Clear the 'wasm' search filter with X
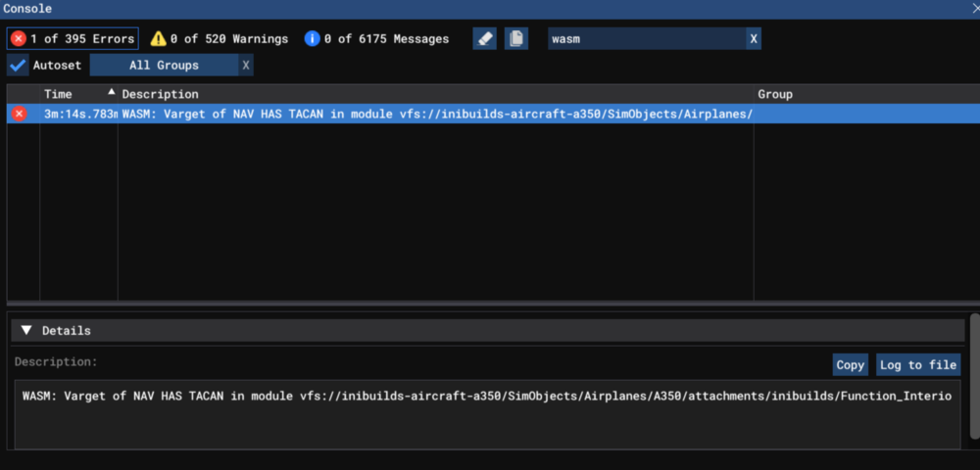Viewport: 980px width, 470px height. (753, 39)
